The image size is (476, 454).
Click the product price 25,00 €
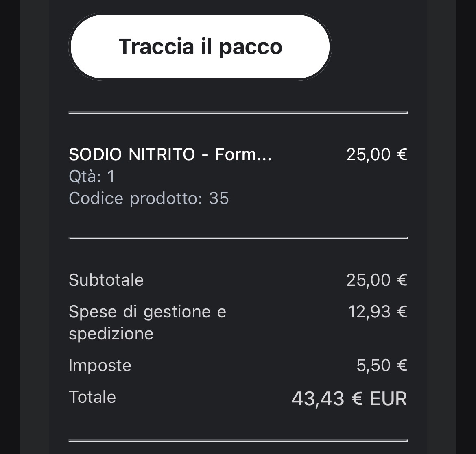pos(377,155)
